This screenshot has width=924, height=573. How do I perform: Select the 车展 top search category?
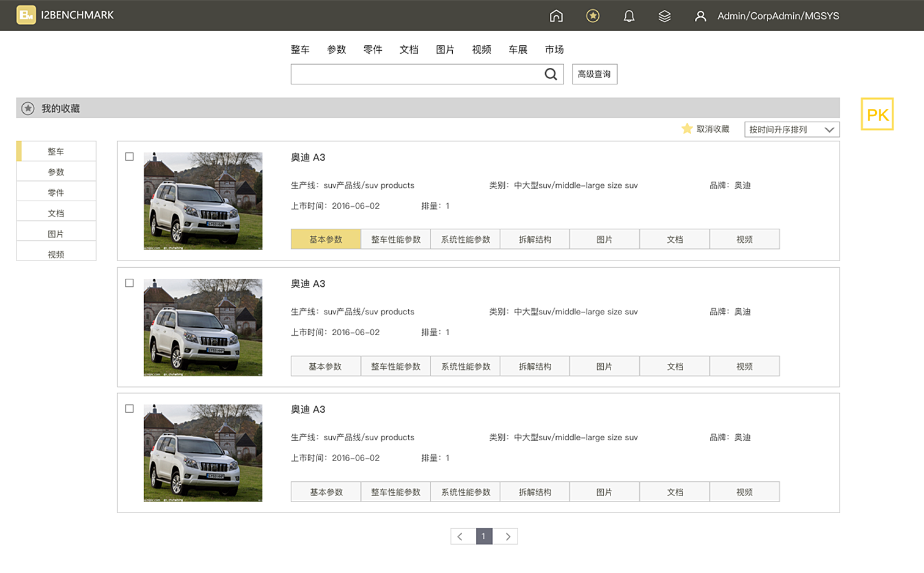pyautogui.click(x=518, y=50)
